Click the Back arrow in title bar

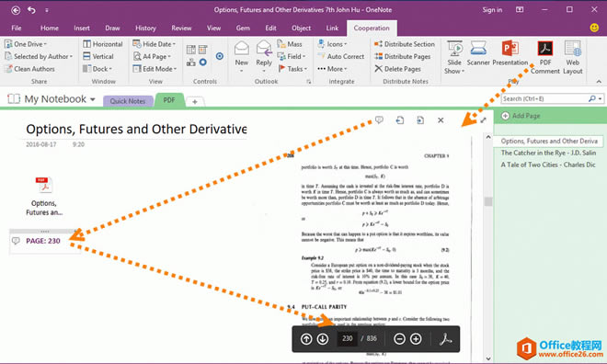pos(16,10)
